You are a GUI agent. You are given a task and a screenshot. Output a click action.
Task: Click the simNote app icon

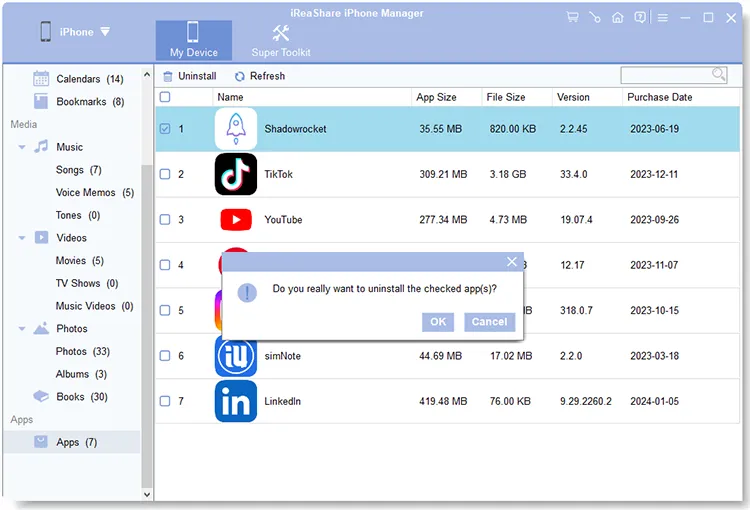pos(236,356)
